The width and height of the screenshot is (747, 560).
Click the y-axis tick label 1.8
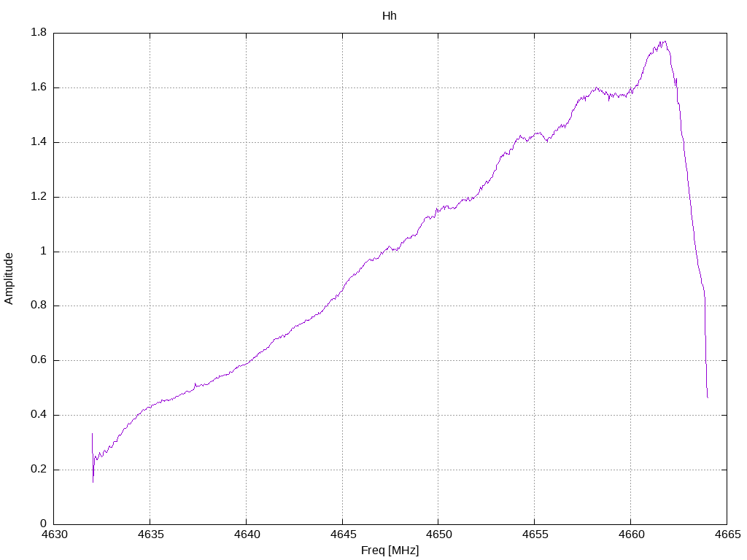39,33
